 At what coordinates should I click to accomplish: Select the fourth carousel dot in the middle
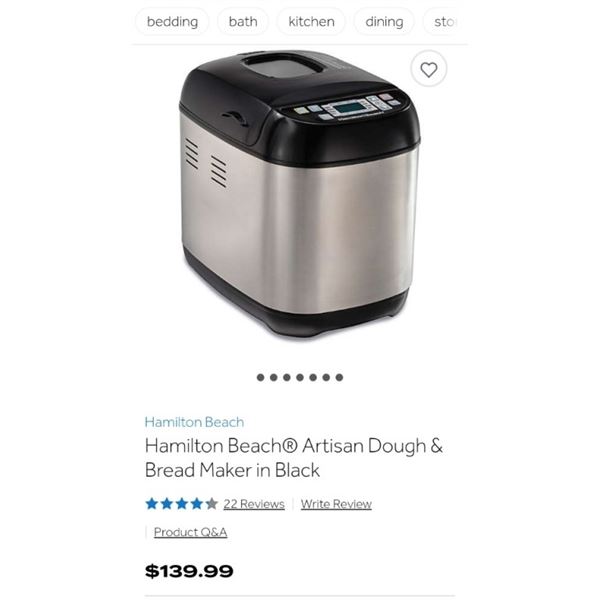click(x=300, y=378)
